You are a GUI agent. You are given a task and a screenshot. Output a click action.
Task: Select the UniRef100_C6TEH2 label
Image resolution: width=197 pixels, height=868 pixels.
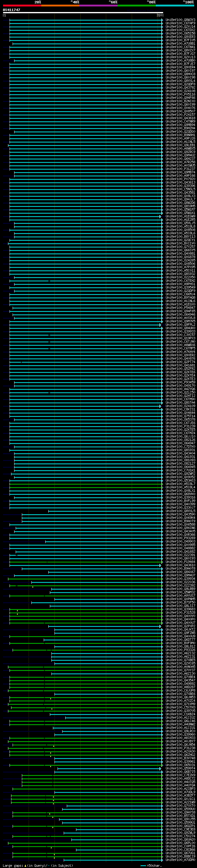pos(180,281)
